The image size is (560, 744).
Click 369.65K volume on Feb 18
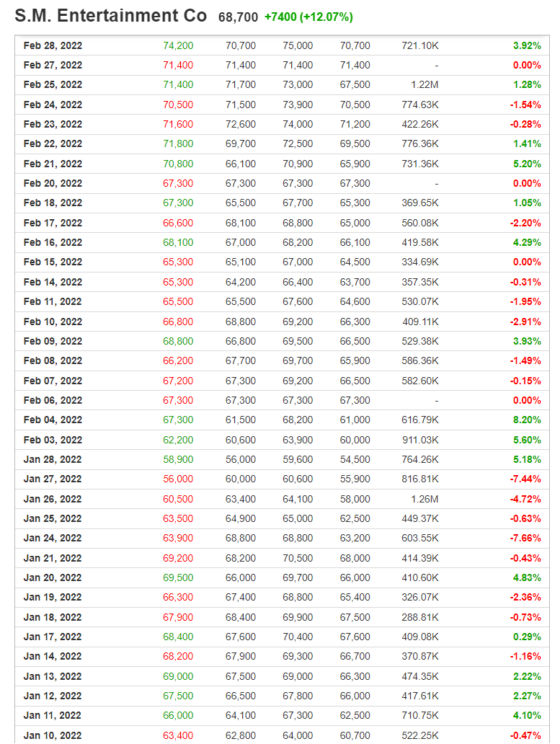(420, 203)
